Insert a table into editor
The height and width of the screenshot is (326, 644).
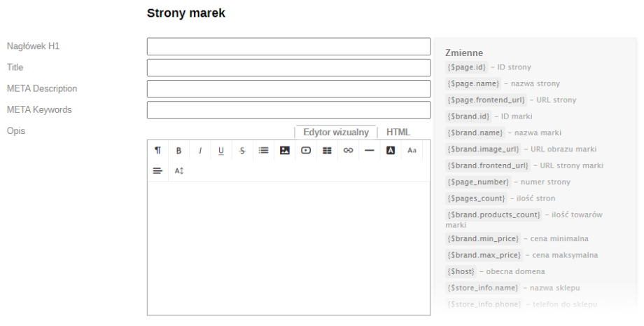(x=327, y=151)
